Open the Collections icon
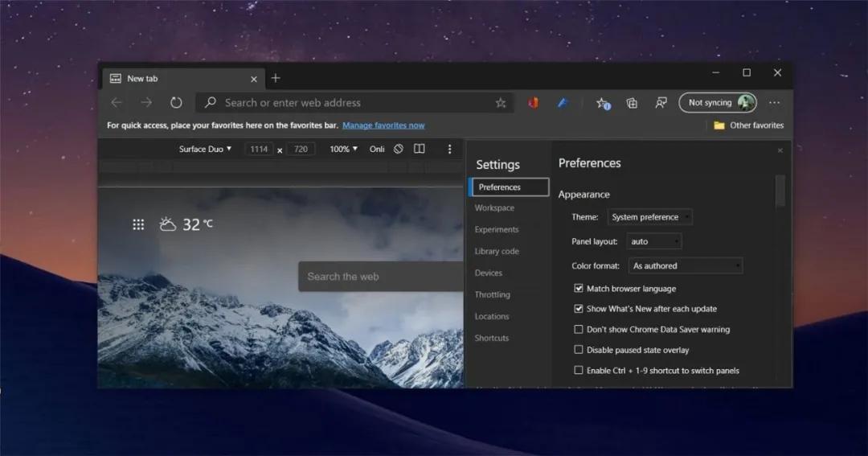 pyautogui.click(x=632, y=103)
